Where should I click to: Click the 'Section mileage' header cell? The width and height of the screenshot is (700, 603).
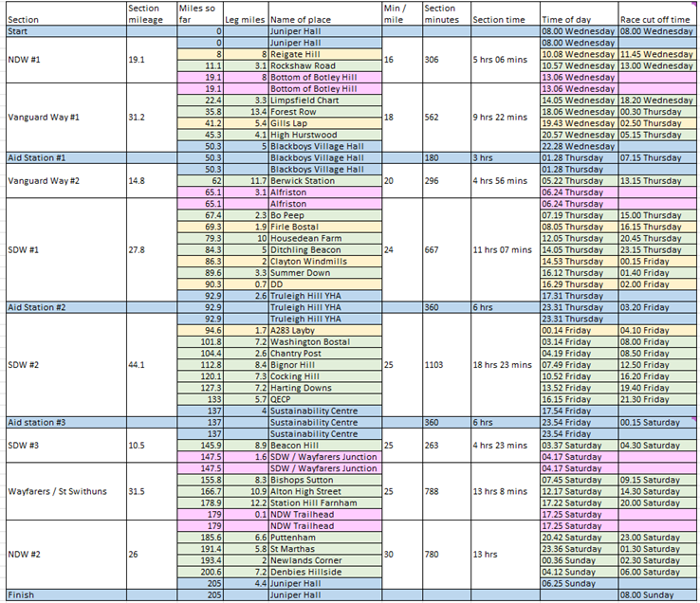[x=152, y=14]
